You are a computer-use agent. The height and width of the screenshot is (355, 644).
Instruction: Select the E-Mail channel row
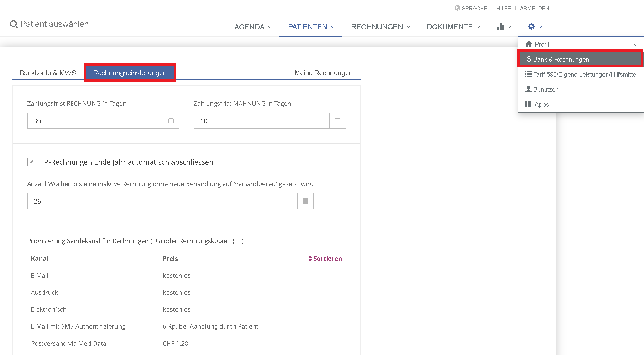187,276
